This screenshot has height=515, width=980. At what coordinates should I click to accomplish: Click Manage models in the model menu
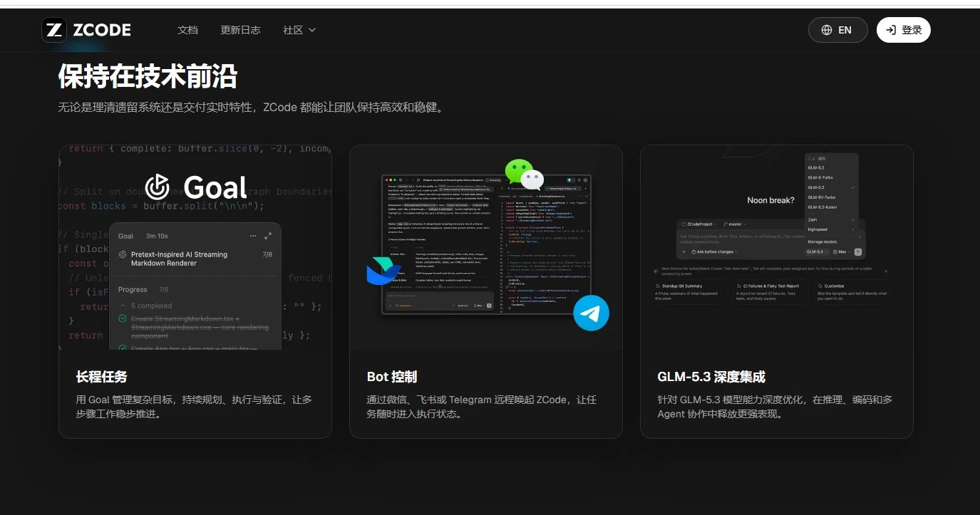(x=831, y=241)
